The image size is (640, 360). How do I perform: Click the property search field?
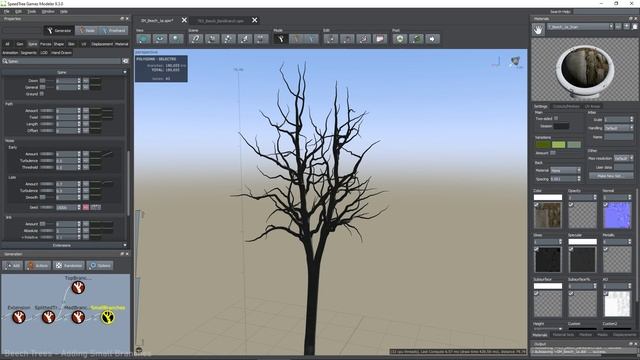tap(61, 61)
